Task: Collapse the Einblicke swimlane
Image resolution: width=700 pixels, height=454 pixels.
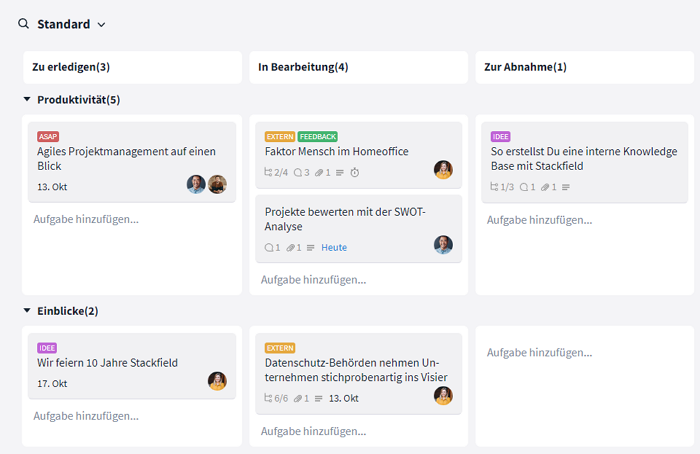Action: 27,311
